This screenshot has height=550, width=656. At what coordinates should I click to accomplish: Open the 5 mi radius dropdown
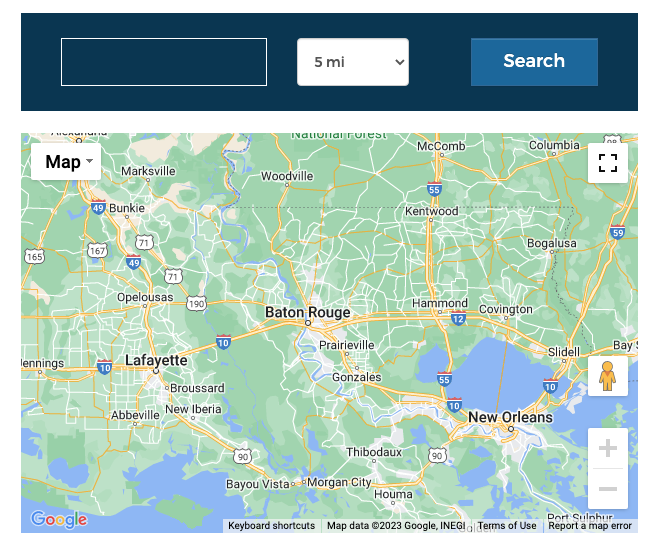pos(353,62)
